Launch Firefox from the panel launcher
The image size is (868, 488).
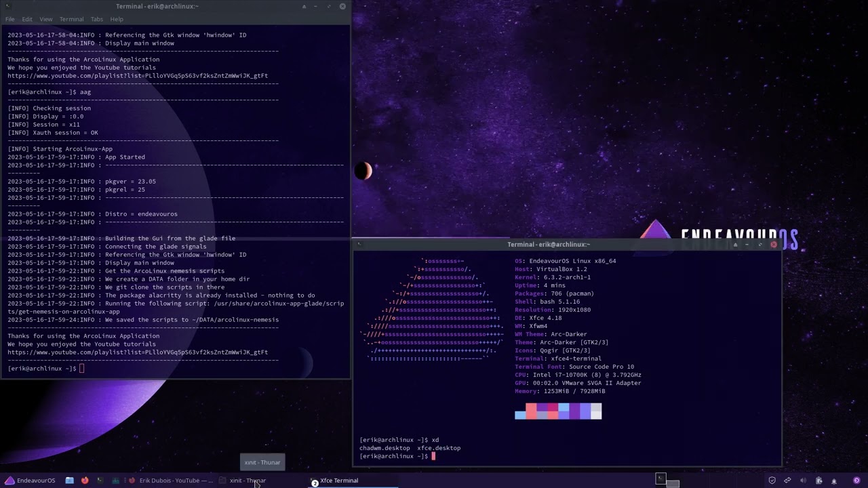click(x=85, y=481)
